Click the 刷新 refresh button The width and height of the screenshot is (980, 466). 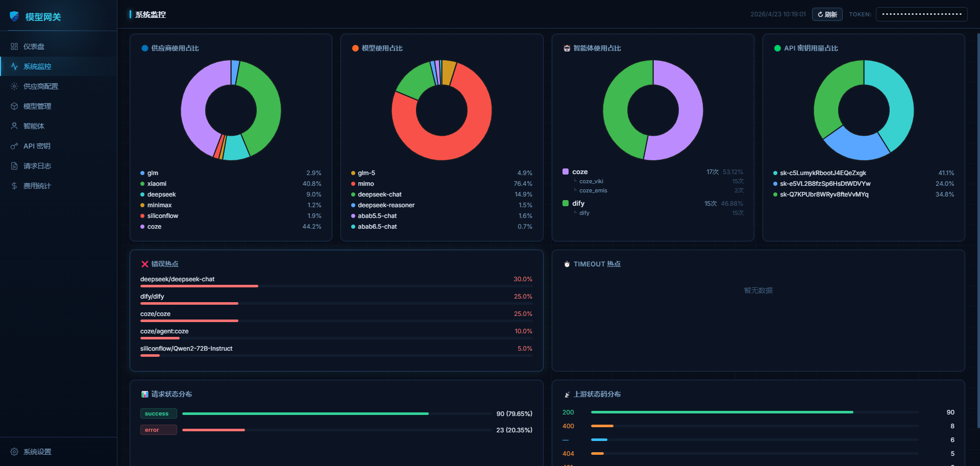coord(827,14)
